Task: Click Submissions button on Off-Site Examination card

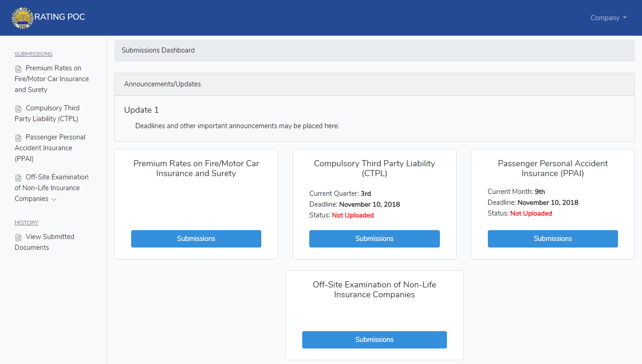Action: (x=375, y=340)
